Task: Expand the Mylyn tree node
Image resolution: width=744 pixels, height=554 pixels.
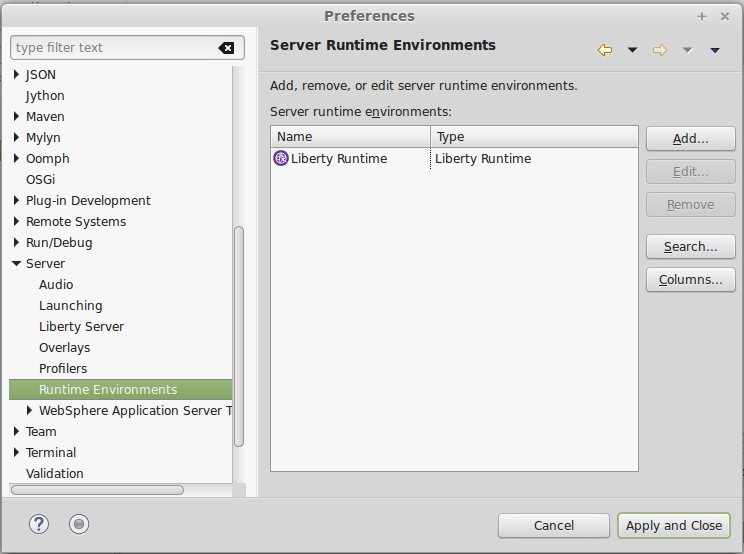Action: coord(16,137)
